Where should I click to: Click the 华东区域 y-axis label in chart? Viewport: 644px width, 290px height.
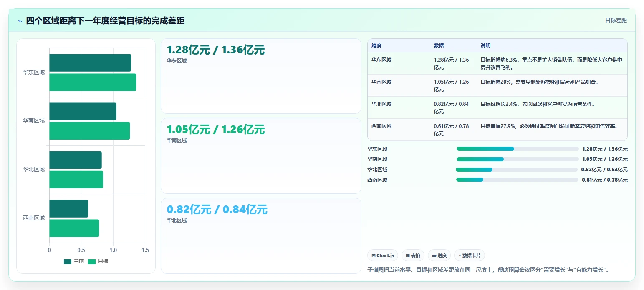point(34,72)
